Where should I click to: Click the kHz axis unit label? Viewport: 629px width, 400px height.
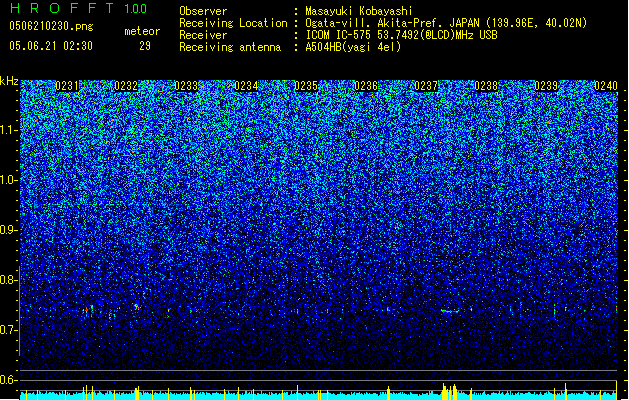coord(9,81)
